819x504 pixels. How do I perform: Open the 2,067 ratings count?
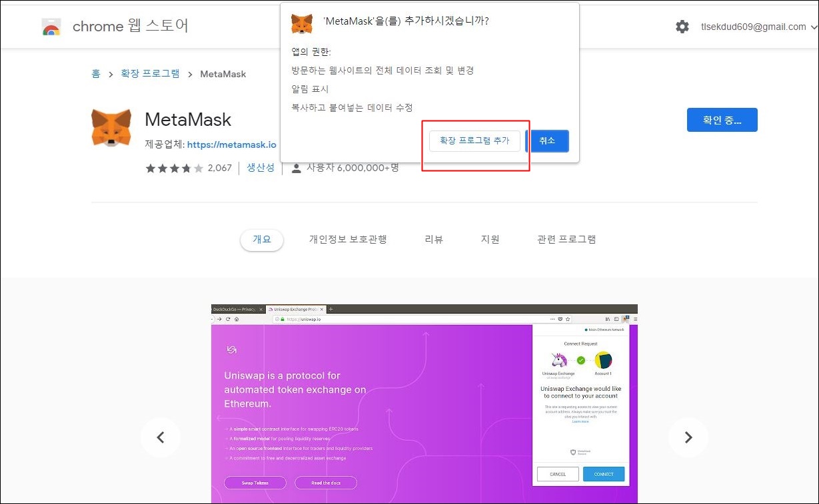click(219, 168)
